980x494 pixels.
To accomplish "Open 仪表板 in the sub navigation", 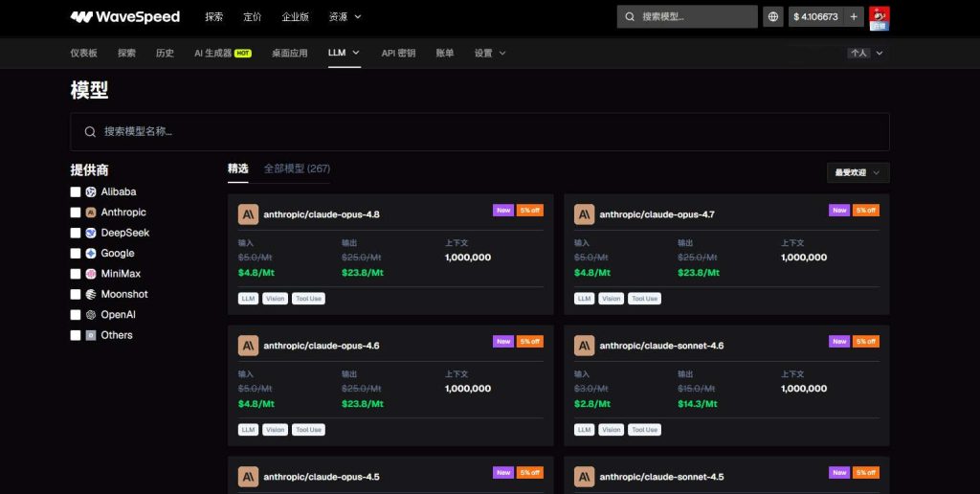I will (84, 54).
